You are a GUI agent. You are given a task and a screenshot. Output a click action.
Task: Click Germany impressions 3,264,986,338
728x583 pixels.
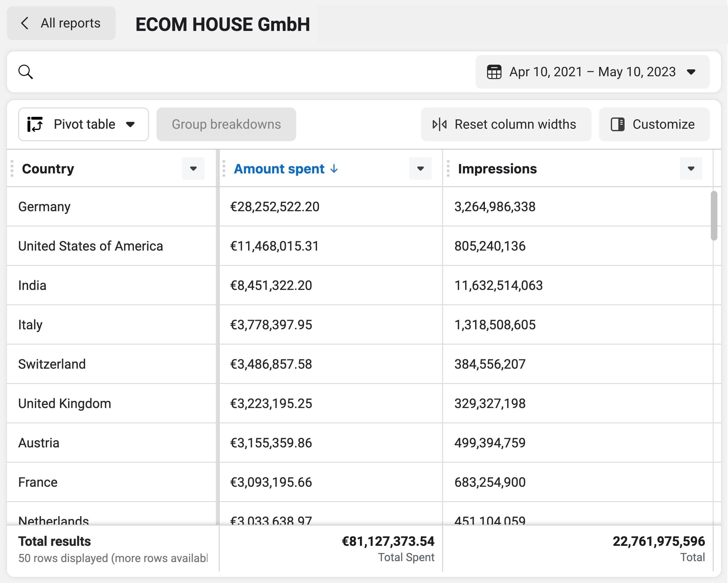(x=495, y=207)
